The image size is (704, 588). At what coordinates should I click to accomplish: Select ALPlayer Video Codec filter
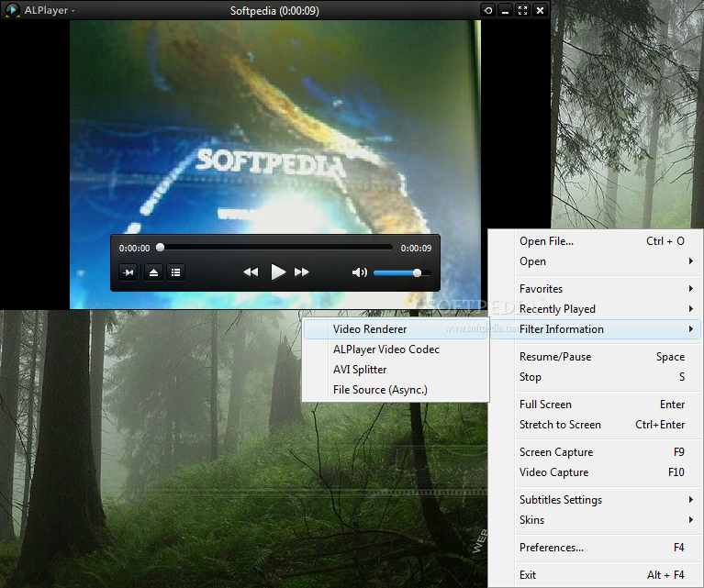(x=396, y=349)
